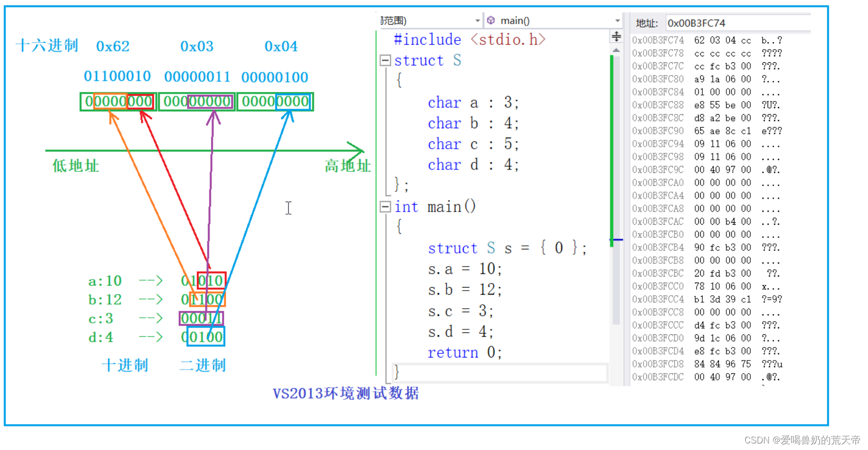868x450 pixels.
Task: Select memory row 0x00B3FCD4
Action: 707,351
